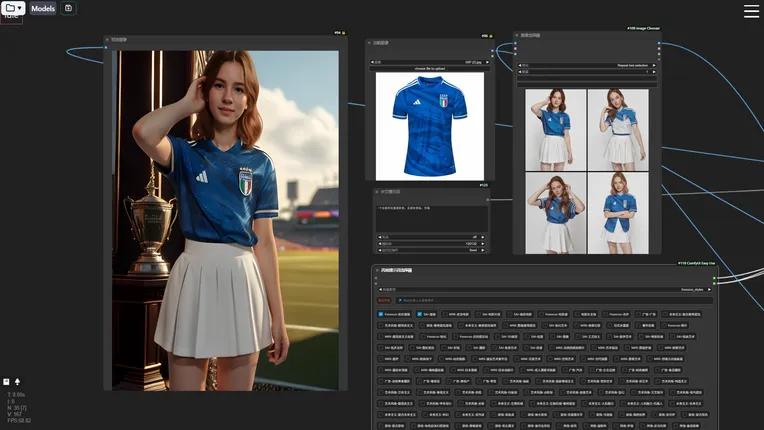
Task: Click the notification bell icon bottom-left
Action: (x=17, y=382)
